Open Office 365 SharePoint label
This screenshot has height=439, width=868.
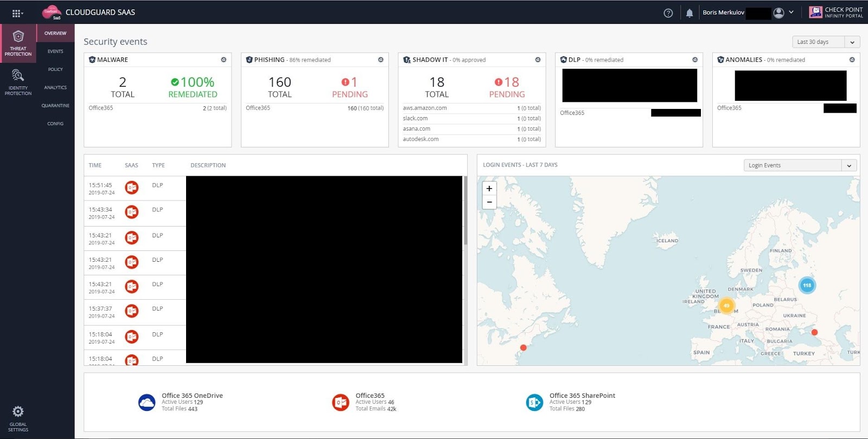[582, 396]
